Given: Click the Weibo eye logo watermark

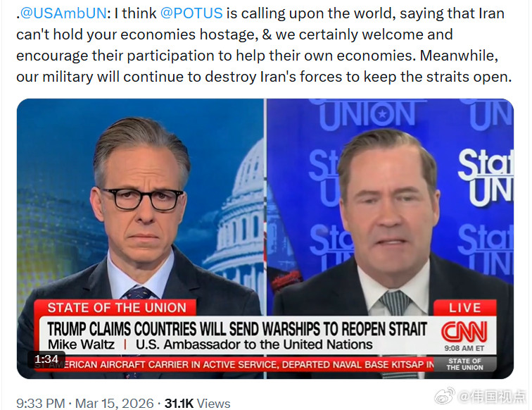Looking at the screenshot, I should (x=445, y=396).
